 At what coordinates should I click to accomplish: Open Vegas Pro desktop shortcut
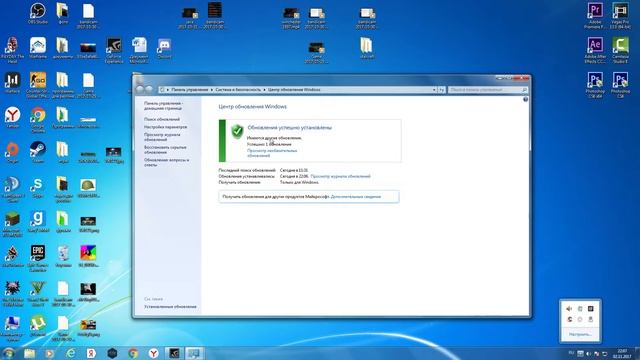pos(620,16)
